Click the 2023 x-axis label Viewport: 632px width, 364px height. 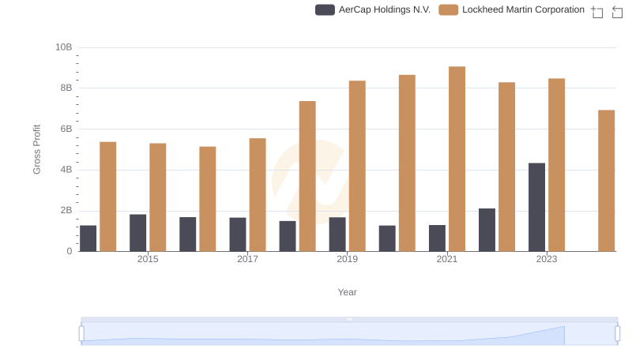(x=547, y=259)
